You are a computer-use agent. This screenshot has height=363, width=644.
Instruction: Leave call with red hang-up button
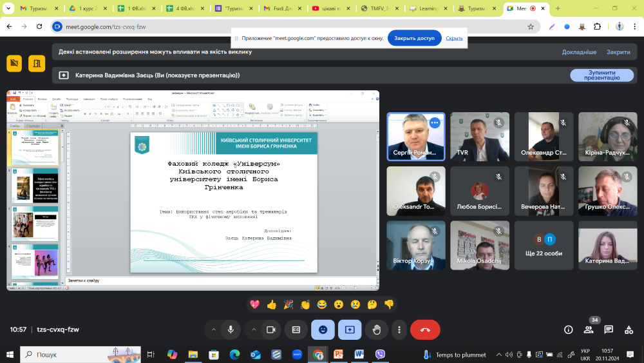[425, 329]
